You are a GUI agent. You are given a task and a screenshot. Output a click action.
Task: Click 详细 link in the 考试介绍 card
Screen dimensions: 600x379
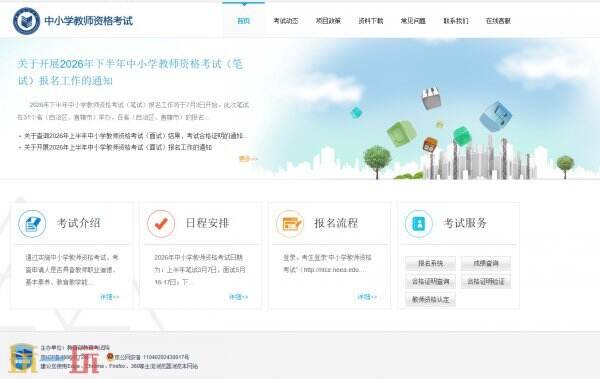coord(110,297)
